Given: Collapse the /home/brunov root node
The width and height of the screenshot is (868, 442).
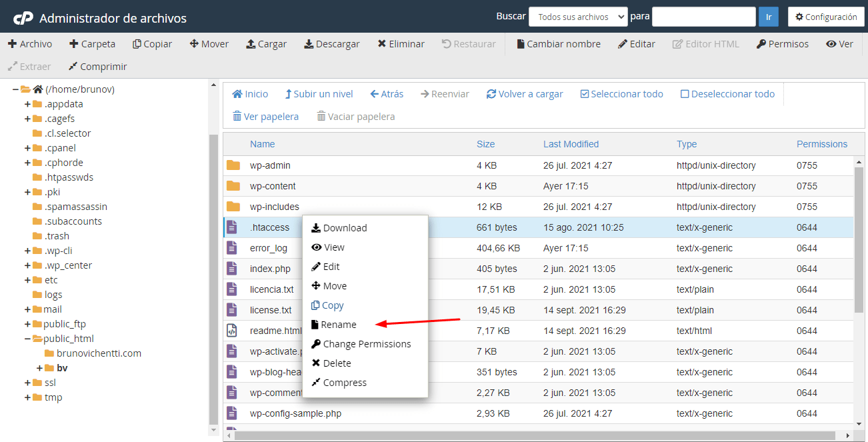Looking at the screenshot, I should (x=15, y=89).
